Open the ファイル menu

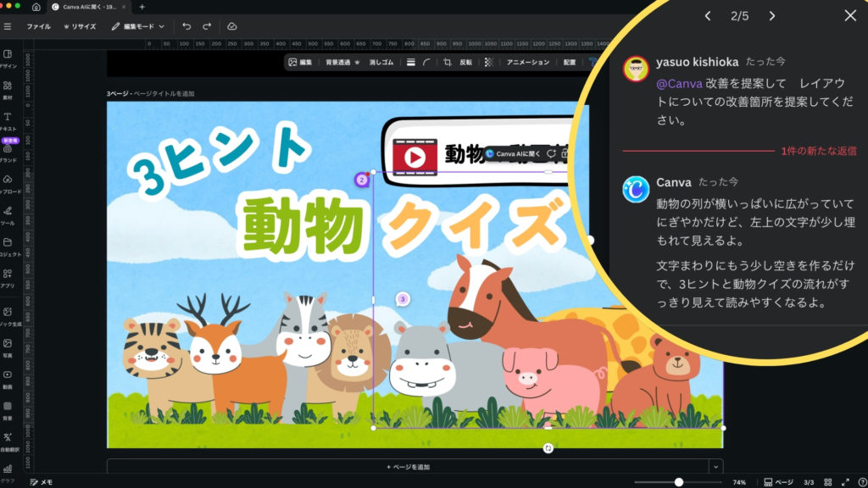[x=38, y=26]
